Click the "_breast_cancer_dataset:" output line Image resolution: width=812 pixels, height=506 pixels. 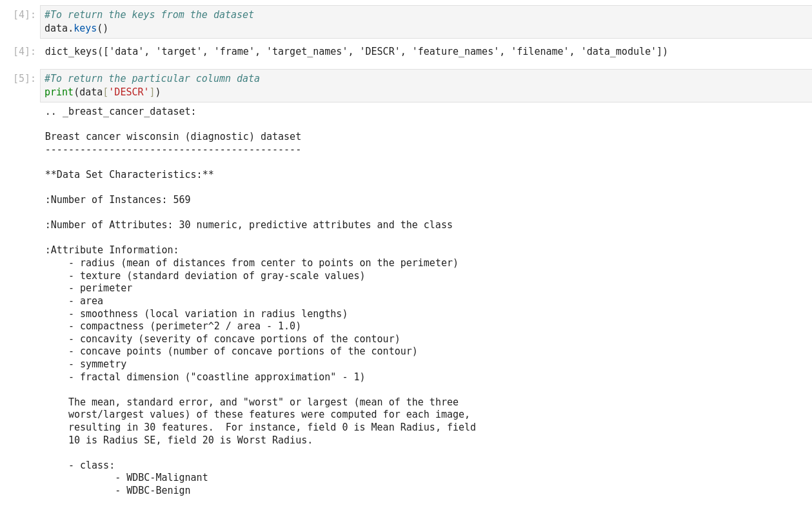click(x=121, y=112)
